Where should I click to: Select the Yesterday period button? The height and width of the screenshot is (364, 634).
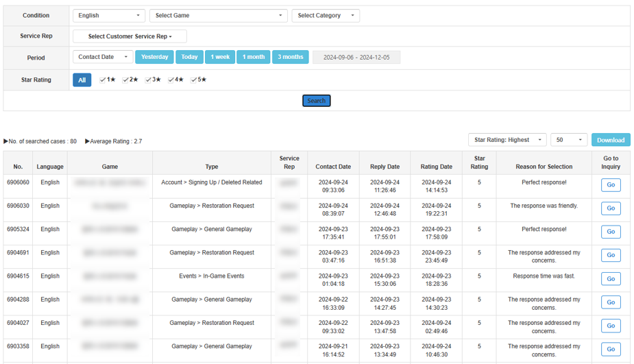pos(154,57)
